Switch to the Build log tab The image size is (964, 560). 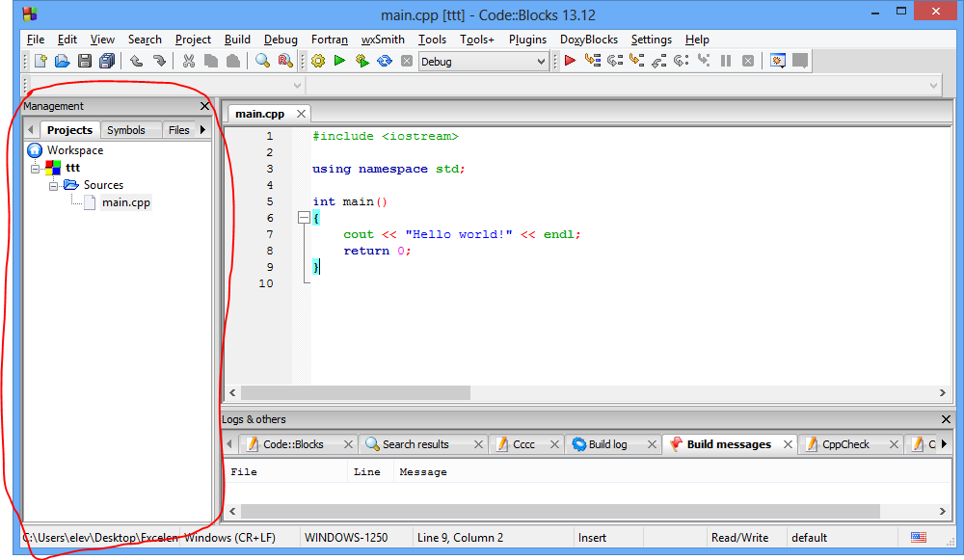click(x=612, y=444)
